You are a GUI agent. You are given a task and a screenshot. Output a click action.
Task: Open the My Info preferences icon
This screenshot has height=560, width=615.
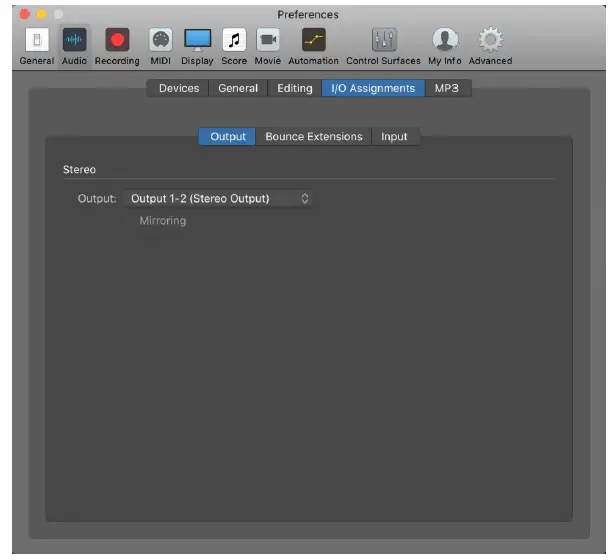[x=445, y=40]
